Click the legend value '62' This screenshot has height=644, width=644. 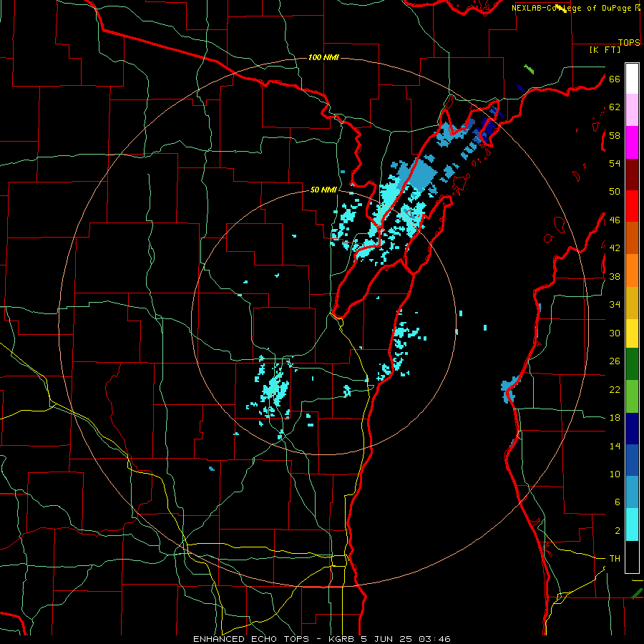pos(615,107)
